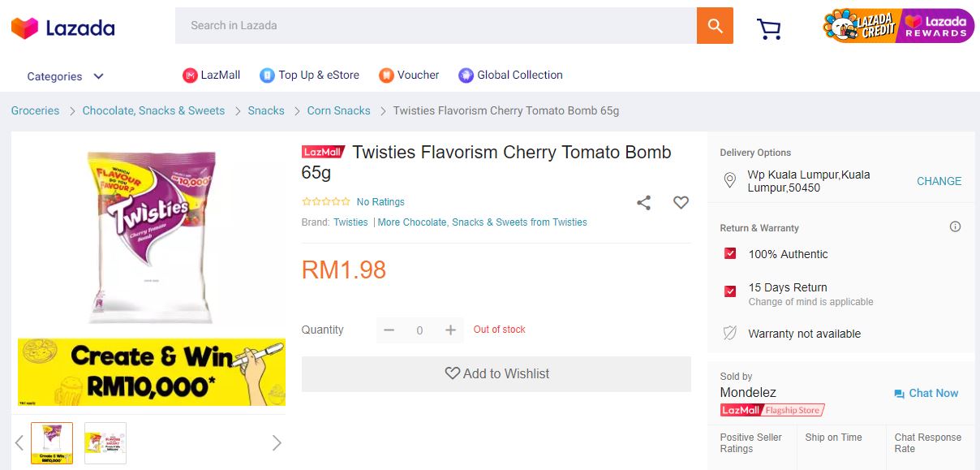Click CHANGE delivery location link

click(939, 181)
